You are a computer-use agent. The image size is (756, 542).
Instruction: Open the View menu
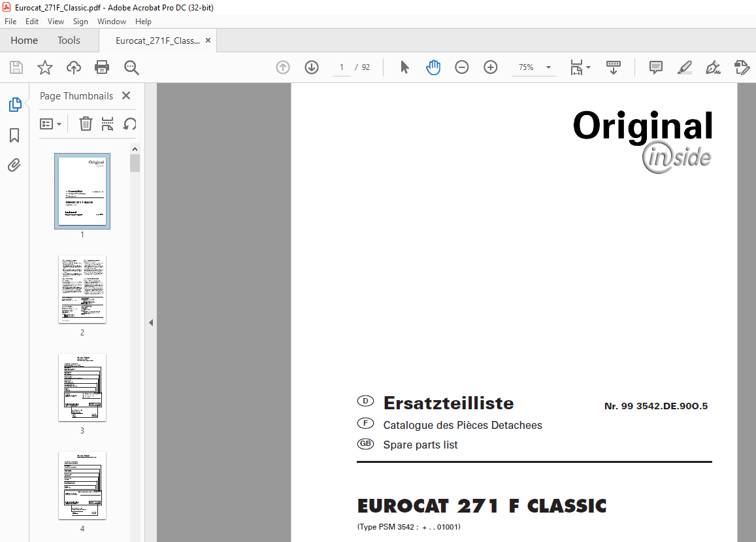(x=56, y=21)
